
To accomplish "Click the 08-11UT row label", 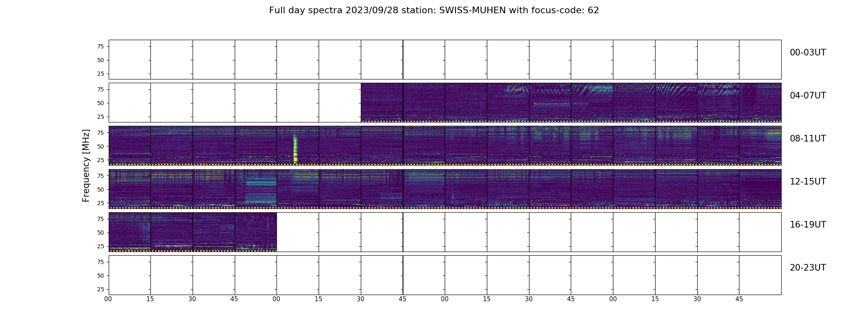I will [x=808, y=139].
